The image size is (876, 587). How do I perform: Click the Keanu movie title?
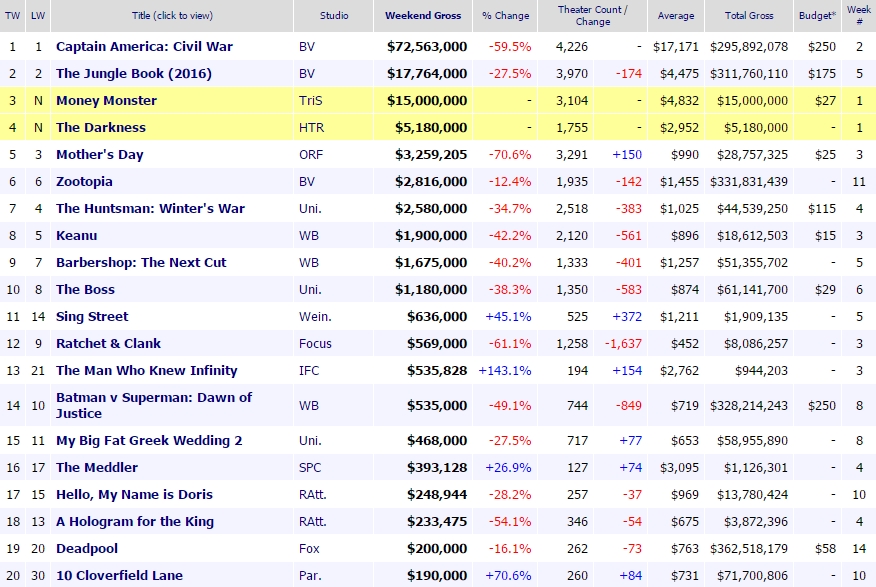77,235
